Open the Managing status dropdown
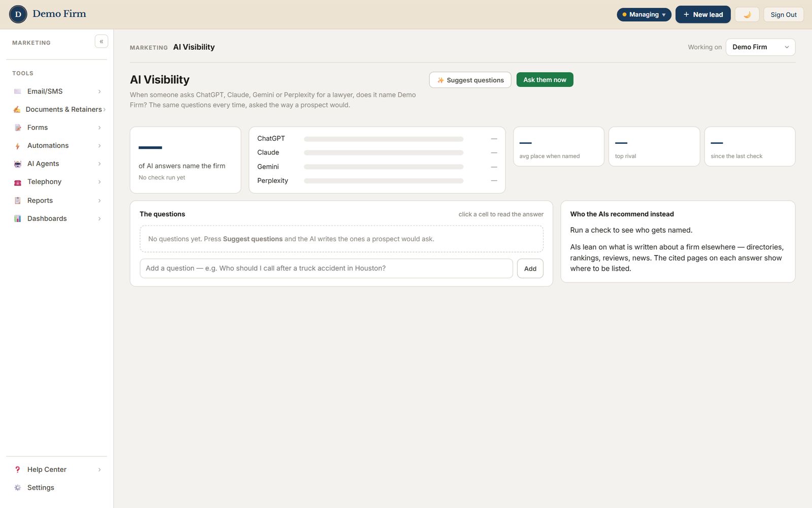The image size is (812, 508). (644, 15)
